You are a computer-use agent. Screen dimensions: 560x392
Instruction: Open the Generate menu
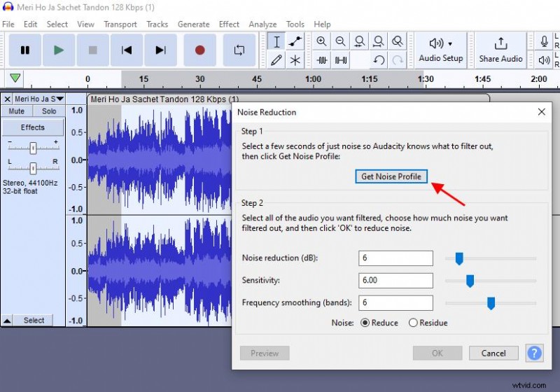194,24
